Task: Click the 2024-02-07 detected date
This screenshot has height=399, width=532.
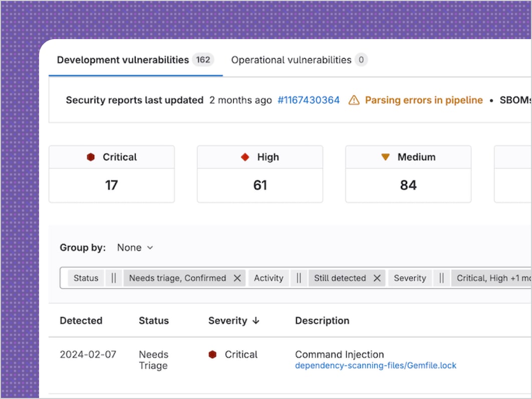Action: pos(88,354)
